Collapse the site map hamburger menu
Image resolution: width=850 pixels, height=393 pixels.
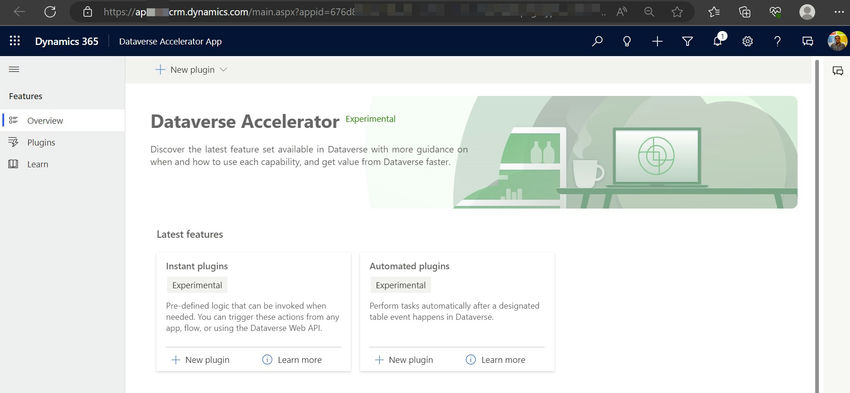(14, 69)
